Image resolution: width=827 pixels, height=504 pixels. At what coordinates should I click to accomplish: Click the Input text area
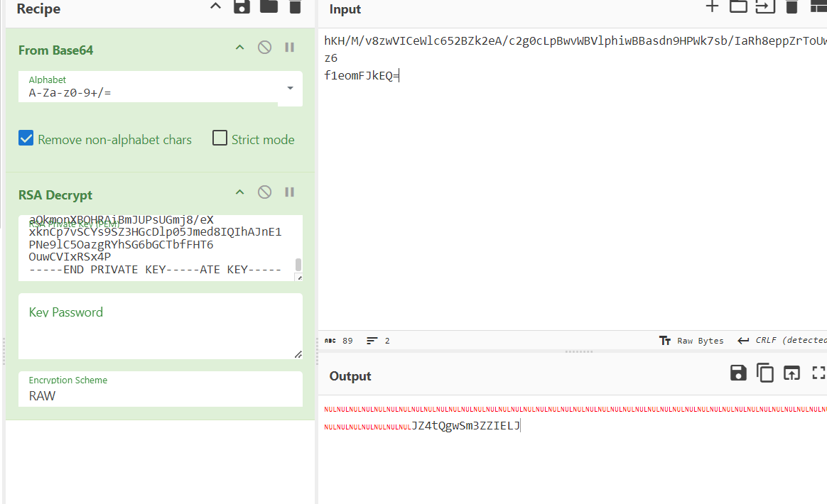[573, 180]
